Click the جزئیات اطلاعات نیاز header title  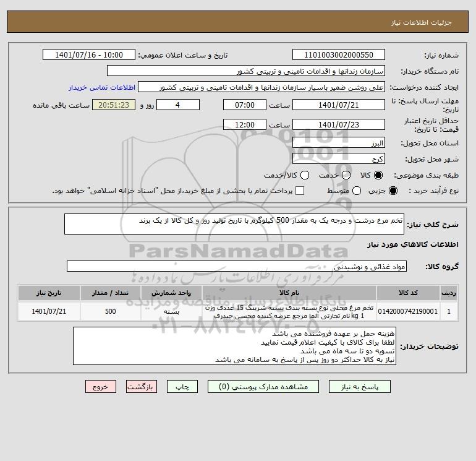click(x=422, y=23)
